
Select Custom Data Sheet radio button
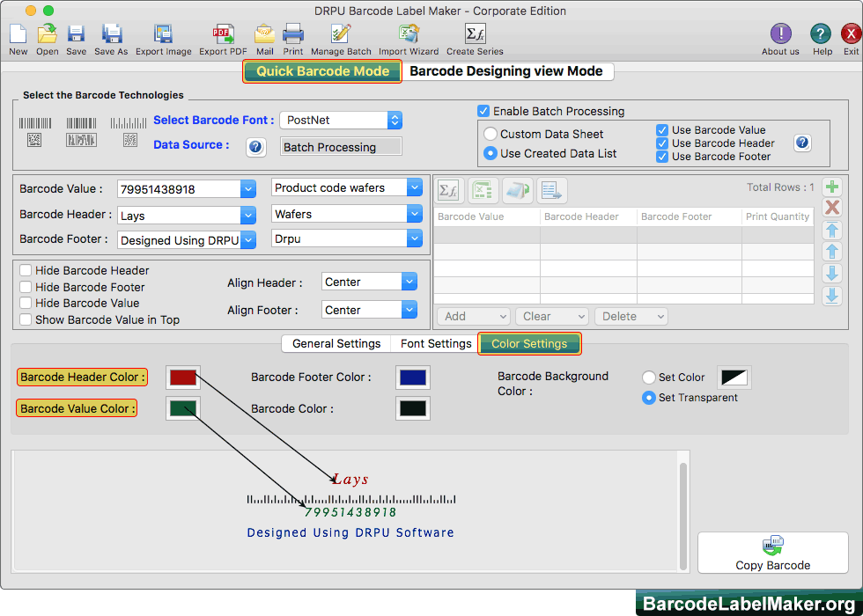point(491,134)
